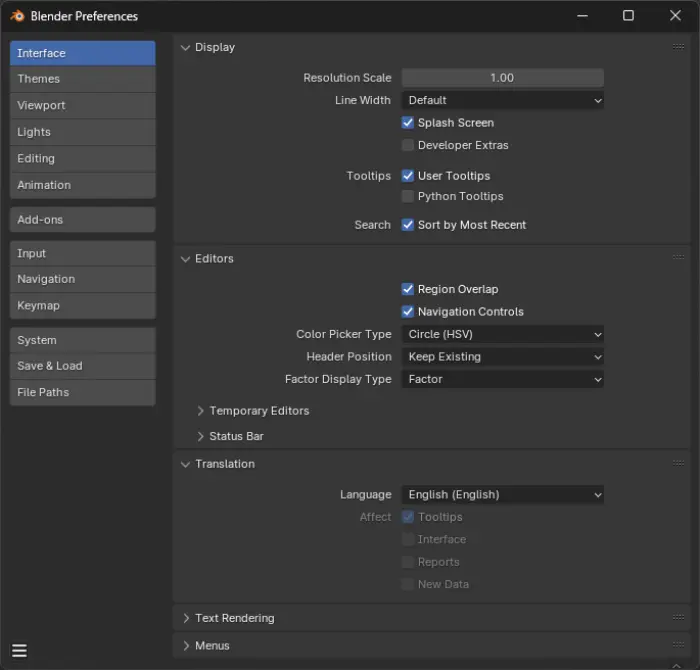This screenshot has width=700, height=670.
Task: Toggle User Tooltips off
Action: point(408,176)
